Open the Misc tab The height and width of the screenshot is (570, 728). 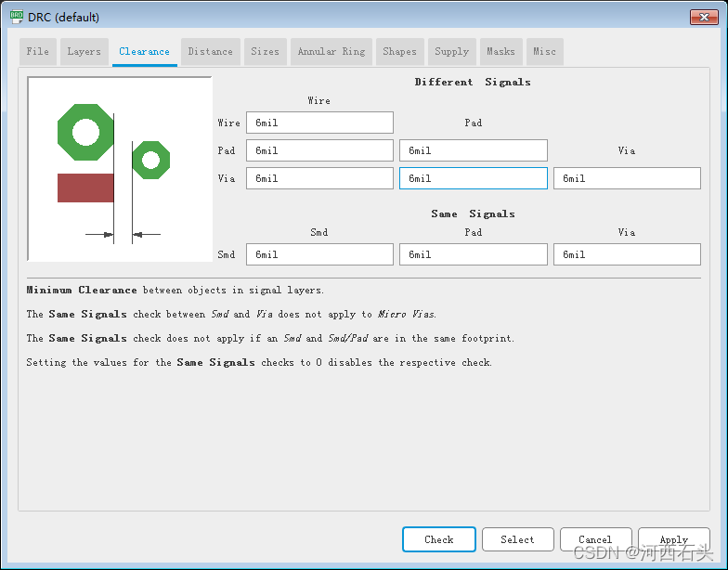544,52
